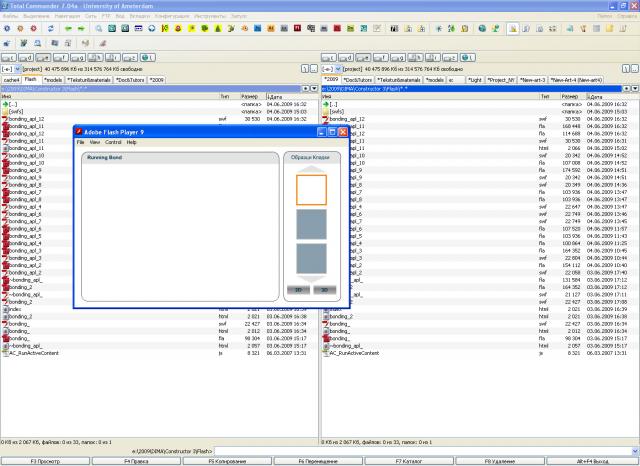
Task: Click the blue-green globe toolbar icon
Action: (x=482, y=29)
